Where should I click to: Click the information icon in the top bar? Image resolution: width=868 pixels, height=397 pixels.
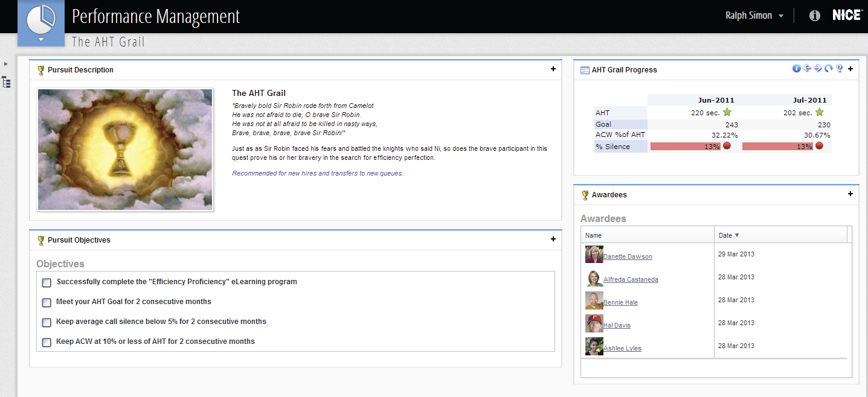point(814,16)
